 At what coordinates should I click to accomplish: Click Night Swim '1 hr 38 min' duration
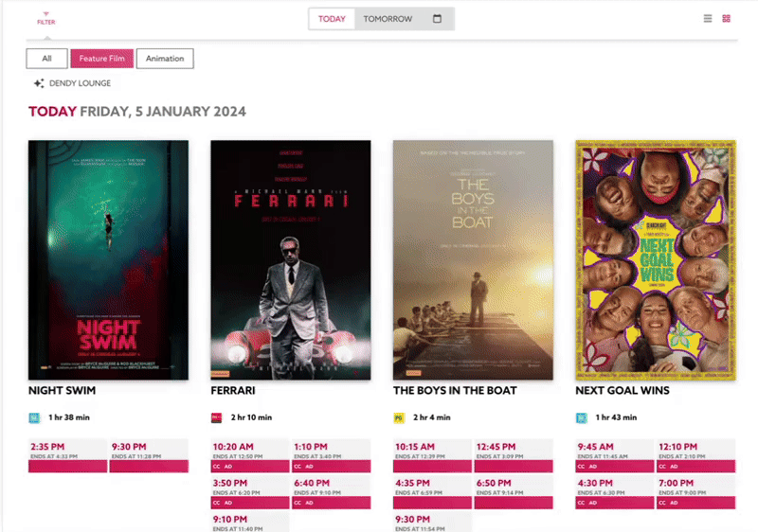tap(69, 417)
